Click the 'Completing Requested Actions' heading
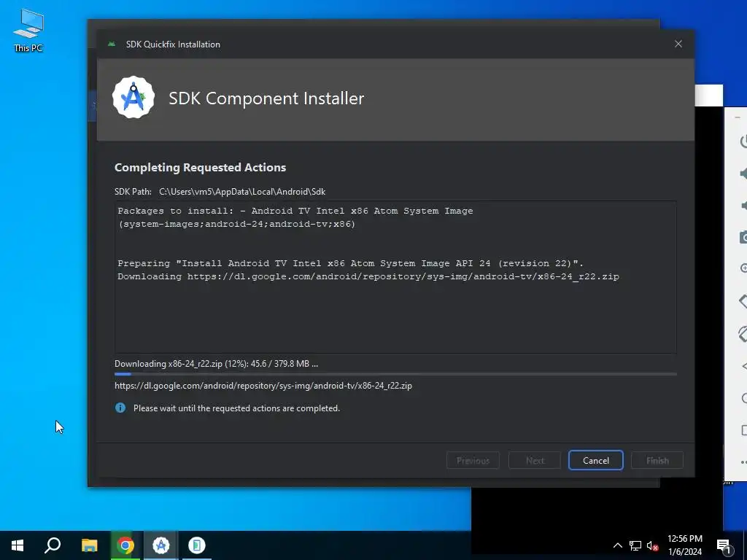 [x=200, y=167]
